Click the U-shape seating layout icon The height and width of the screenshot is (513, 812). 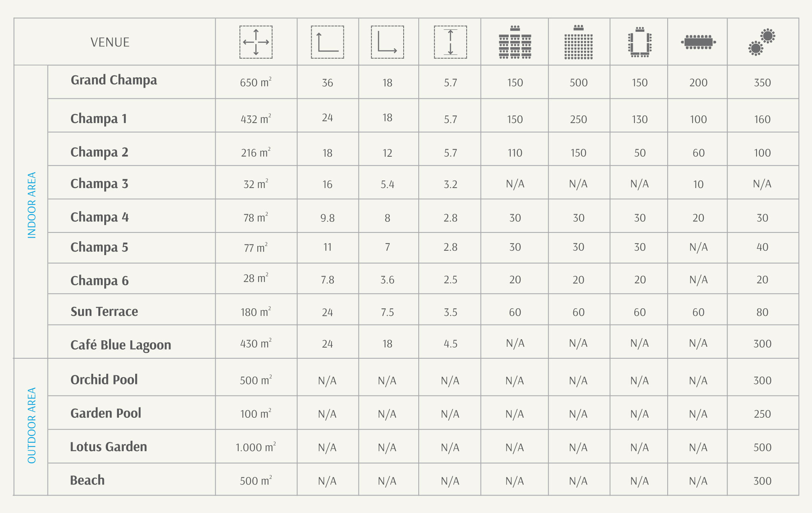click(640, 42)
